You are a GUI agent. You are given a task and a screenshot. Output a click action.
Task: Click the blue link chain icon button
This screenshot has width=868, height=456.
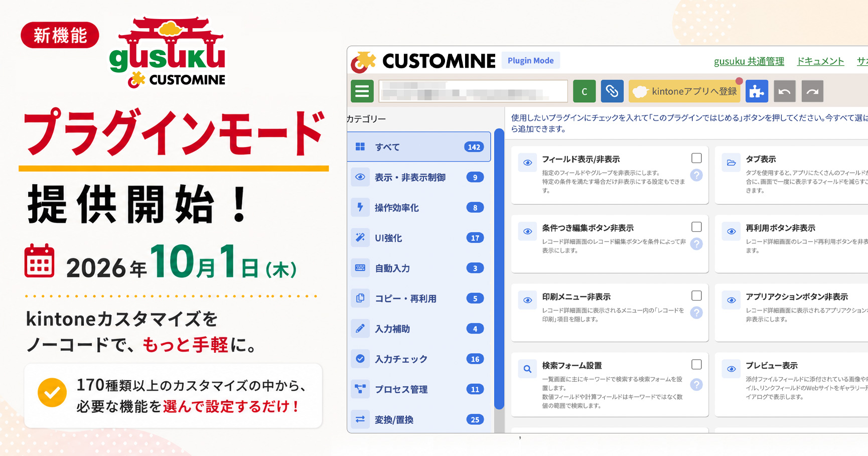pos(612,91)
